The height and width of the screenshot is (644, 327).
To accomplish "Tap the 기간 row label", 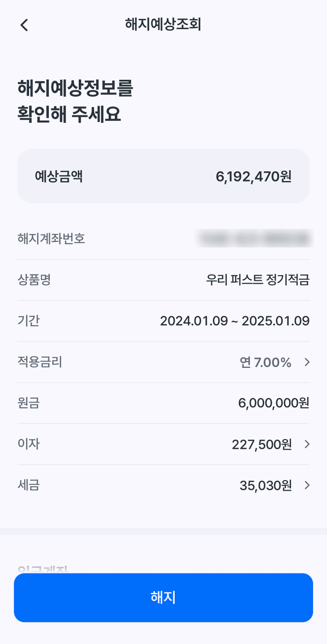I will tap(29, 321).
